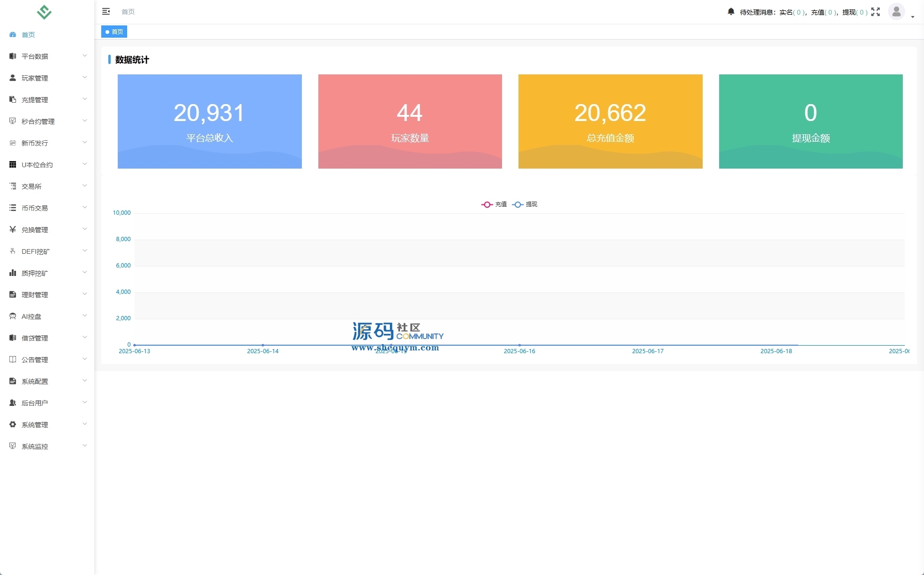This screenshot has width=924, height=575.
Task: Select the 首页 page tab
Action: (x=114, y=32)
